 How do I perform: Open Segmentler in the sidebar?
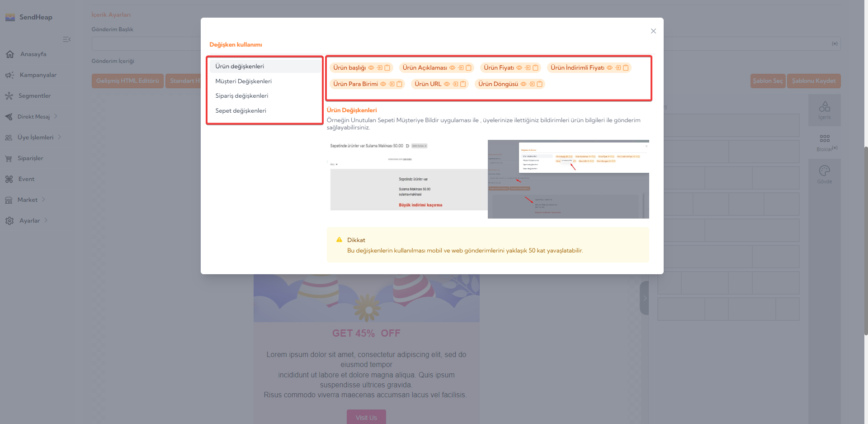click(34, 96)
